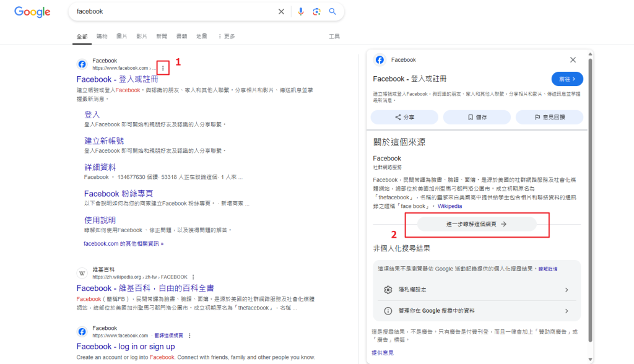Open Google Lens image search icon
This screenshot has height=364, width=634.
316,12
